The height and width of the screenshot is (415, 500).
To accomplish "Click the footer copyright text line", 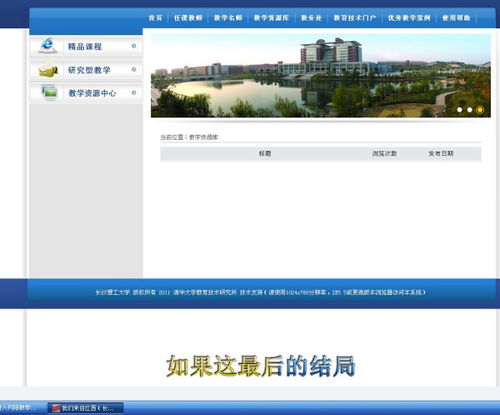I will tap(260, 292).
